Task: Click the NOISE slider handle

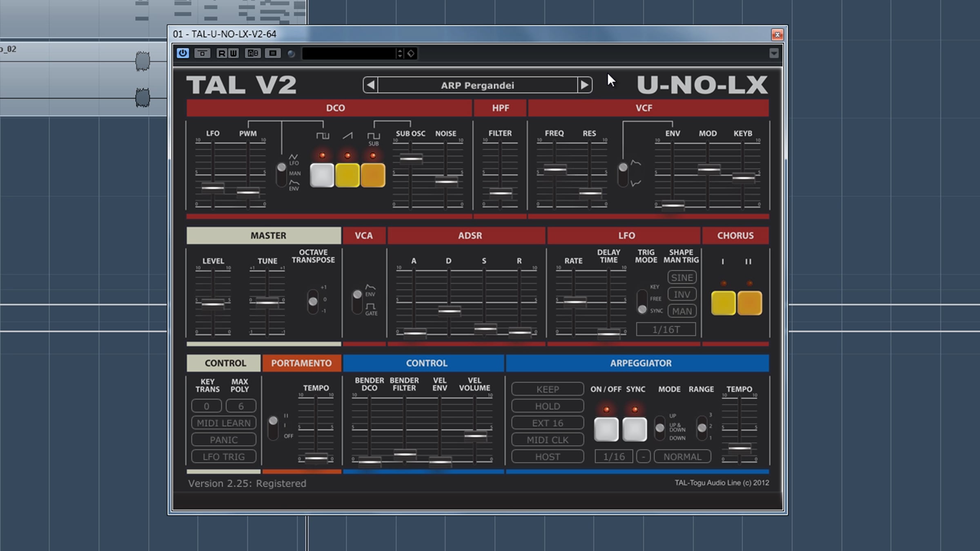Action: click(x=446, y=181)
